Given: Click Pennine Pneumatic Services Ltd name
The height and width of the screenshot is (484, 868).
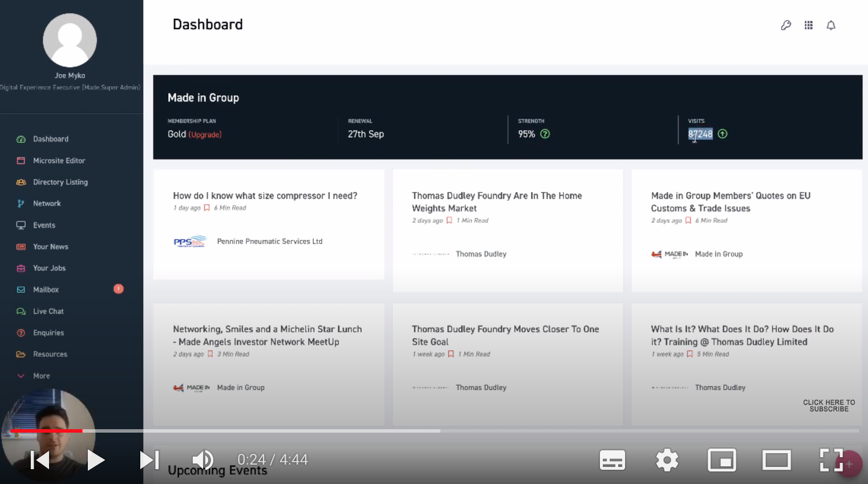Looking at the screenshot, I should click(270, 241).
